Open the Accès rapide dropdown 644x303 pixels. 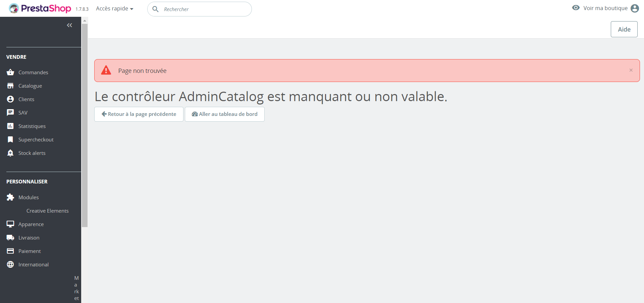[x=115, y=9]
